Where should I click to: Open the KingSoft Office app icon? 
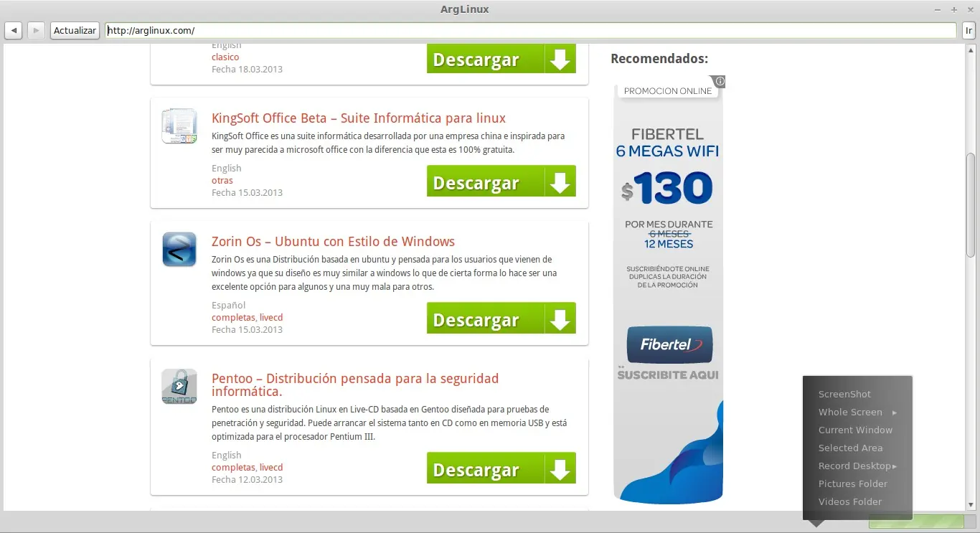click(x=179, y=126)
